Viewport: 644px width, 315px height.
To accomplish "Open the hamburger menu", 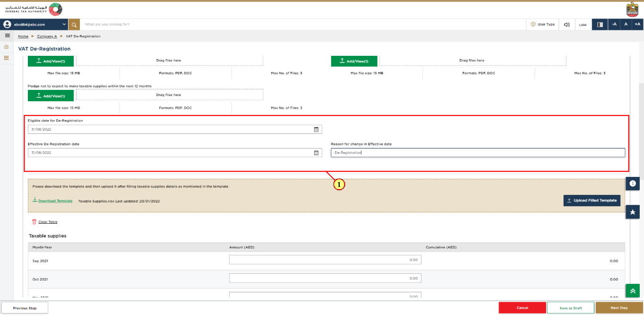I will 7,36.
